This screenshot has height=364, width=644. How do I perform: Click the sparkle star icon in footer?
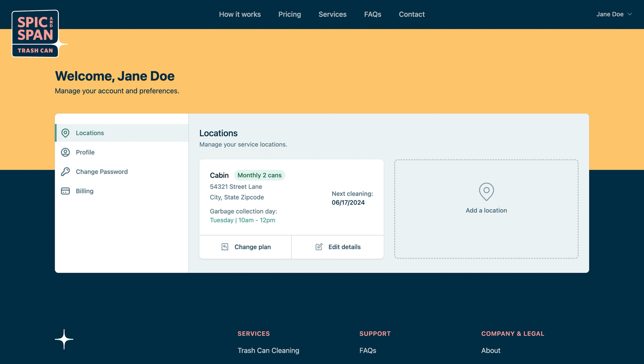[x=64, y=339]
